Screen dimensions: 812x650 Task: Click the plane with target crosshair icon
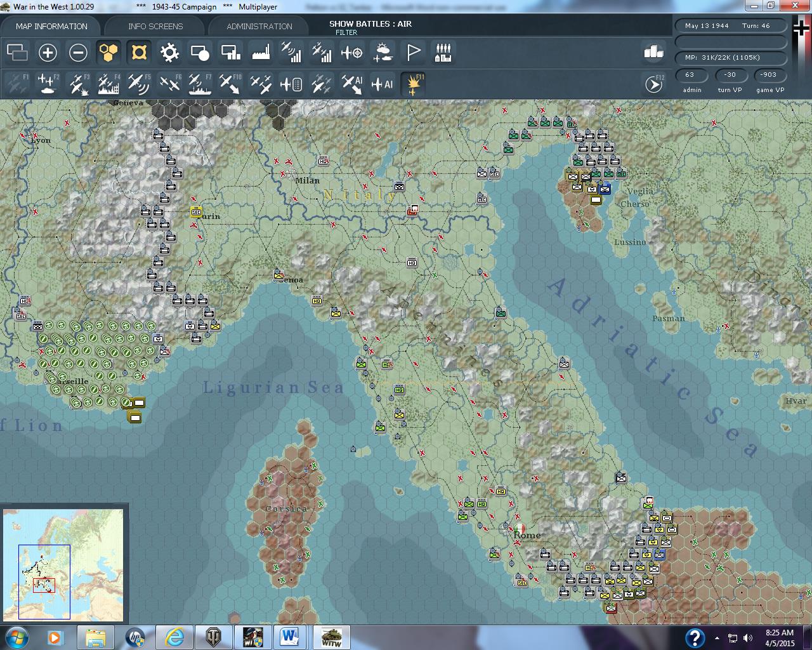pos(352,53)
